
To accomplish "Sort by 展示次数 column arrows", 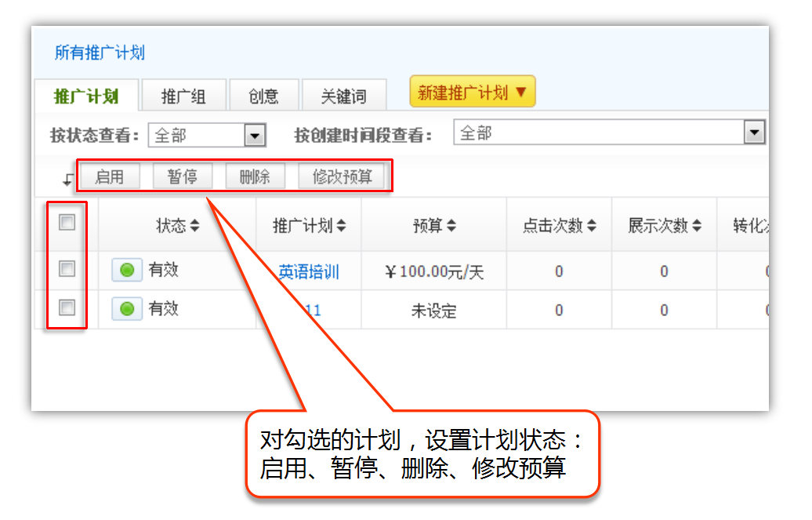I will (696, 226).
